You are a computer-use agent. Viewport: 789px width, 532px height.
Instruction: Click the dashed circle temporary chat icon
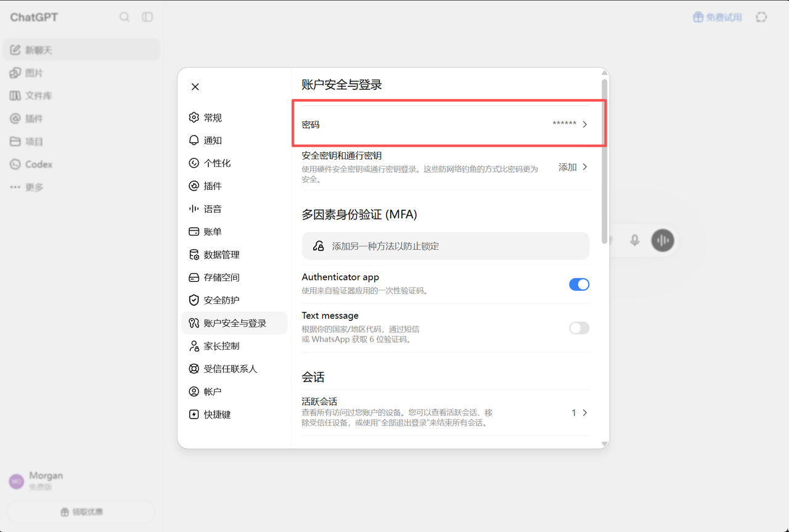click(x=762, y=17)
